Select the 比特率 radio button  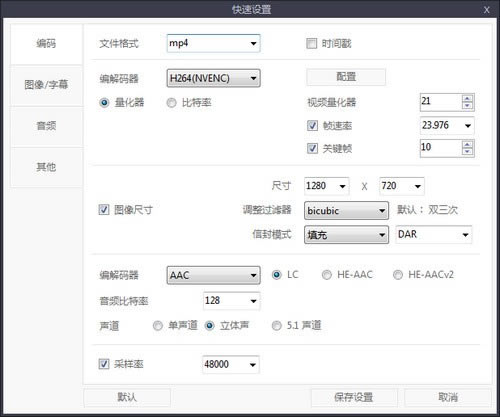click(x=171, y=103)
